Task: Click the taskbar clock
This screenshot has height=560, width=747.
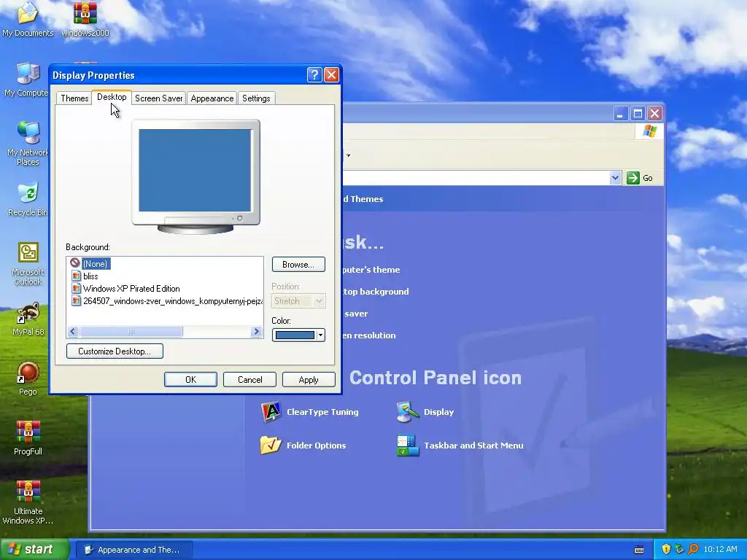Action: 720,549
